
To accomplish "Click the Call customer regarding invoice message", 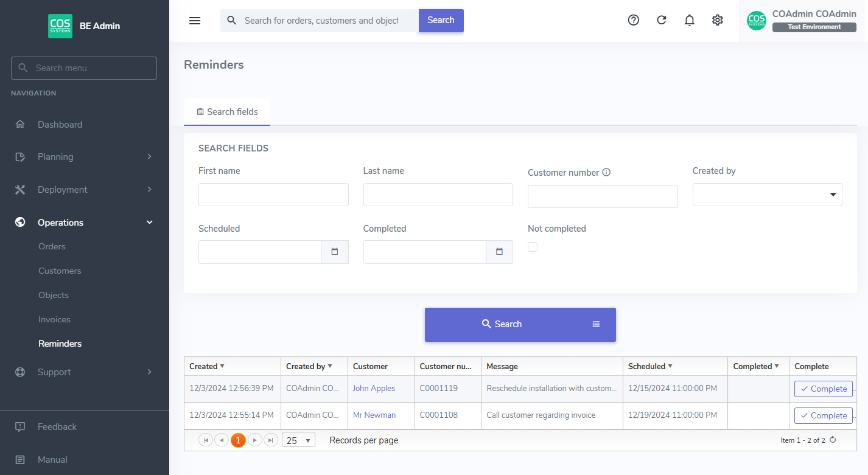I will pyautogui.click(x=541, y=415).
